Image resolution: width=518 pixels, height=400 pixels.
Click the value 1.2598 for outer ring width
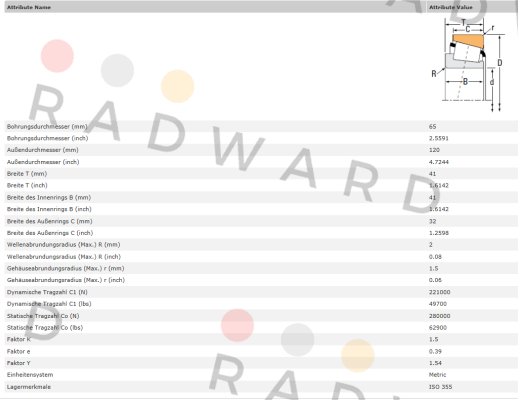click(439, 233)
